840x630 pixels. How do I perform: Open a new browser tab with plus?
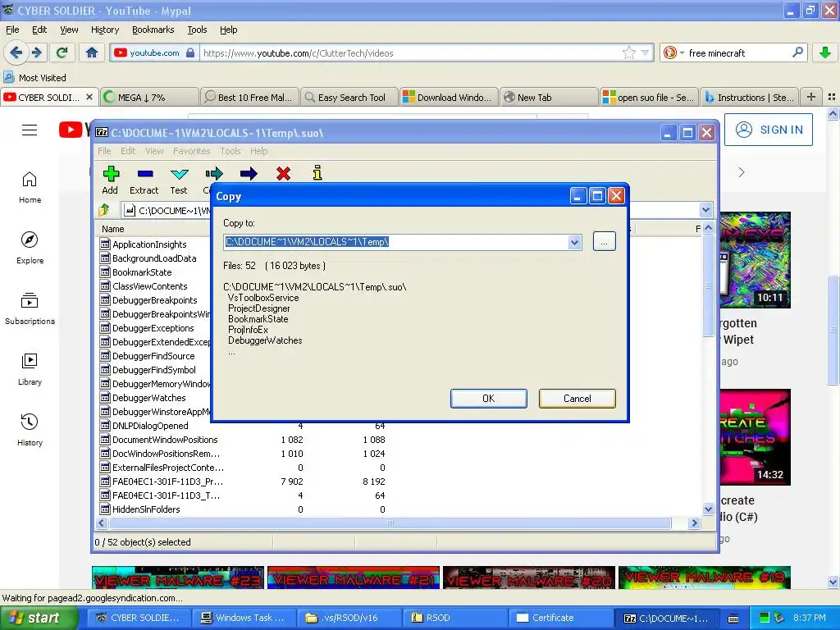(811, 97)
